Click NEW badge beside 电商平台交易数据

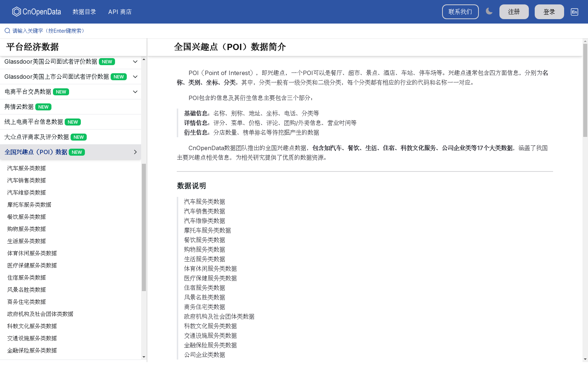[x=61, y=92]
